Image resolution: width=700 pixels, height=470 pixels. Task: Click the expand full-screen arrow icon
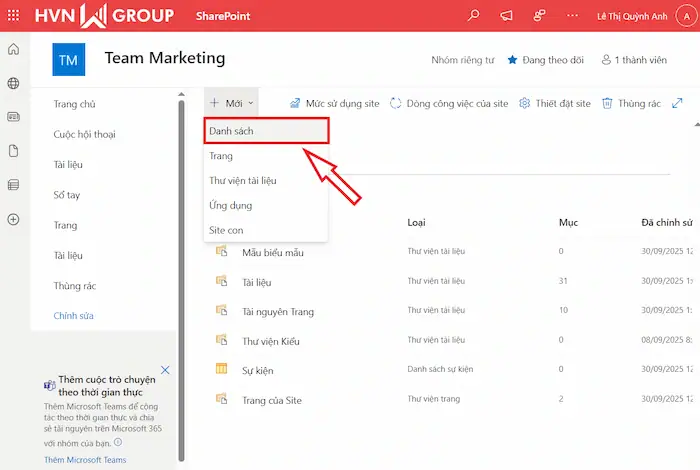pyautogui.click(x=677, y=103)
